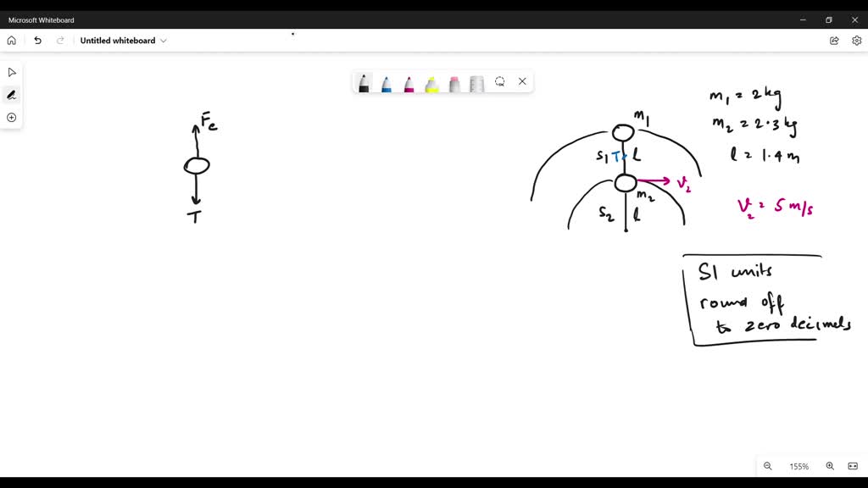Open the Settings gear menu
This screenshot has width=868, height=488.
point(856,40)
